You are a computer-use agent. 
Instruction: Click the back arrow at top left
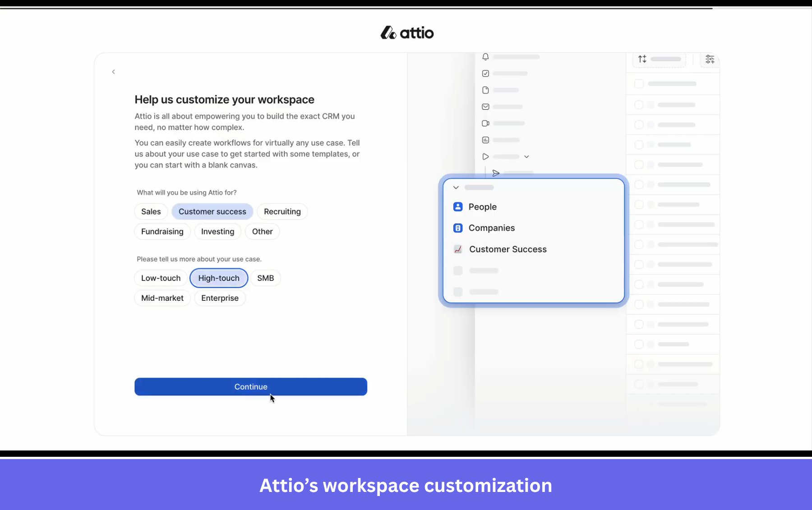pyautogui.click(x=113, y=72)
